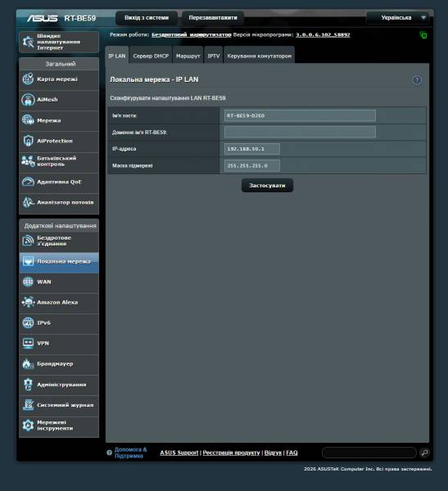Open the Бездротовий маршрутизатор mode link

191,34
